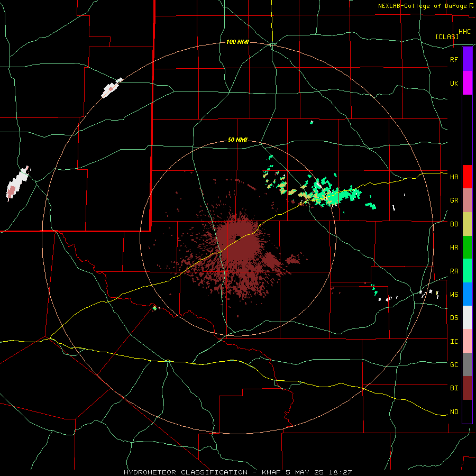Click the 100 NMI range ring label
Screen dimensions: 476x476
click(237, 42)
